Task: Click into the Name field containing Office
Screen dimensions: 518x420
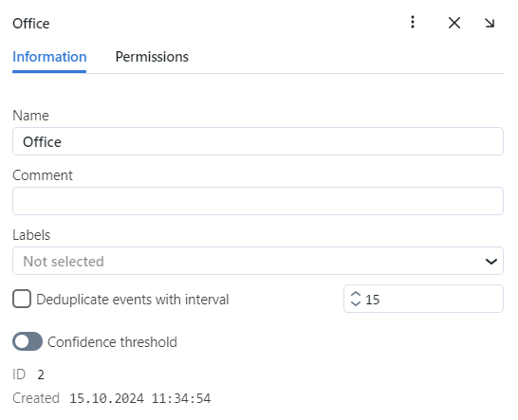Action: (258, 141)
